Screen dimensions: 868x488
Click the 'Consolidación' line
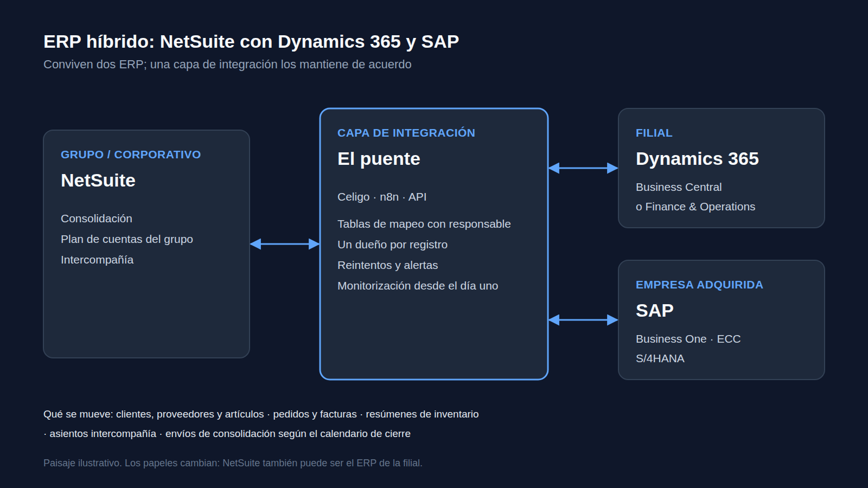point(97,219)
